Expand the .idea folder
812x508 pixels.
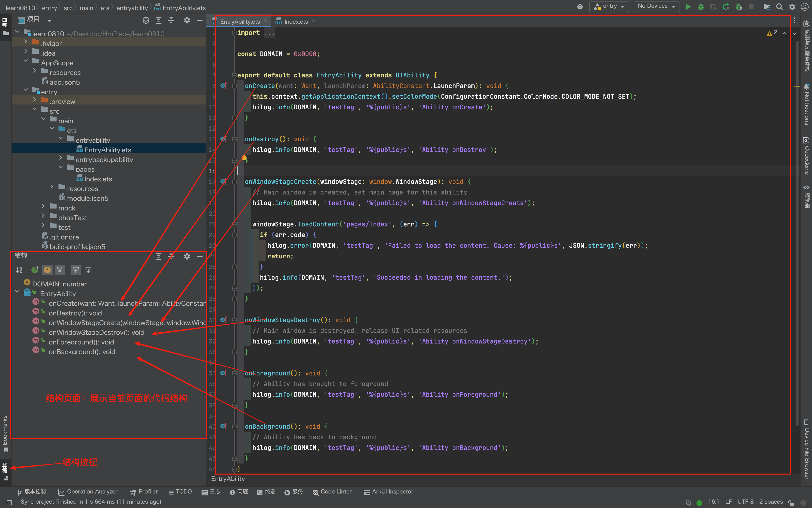coord(26,51)
